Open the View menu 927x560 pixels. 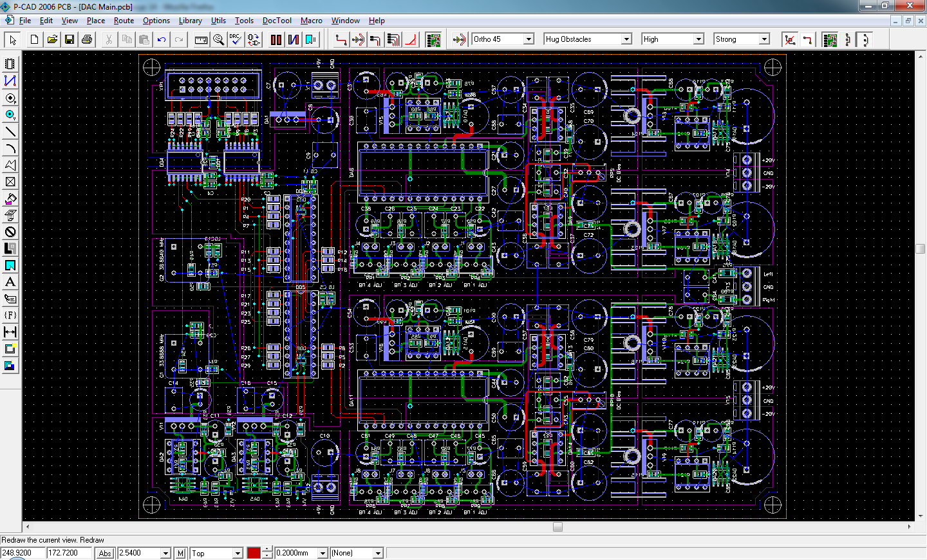tap(70, 21)
